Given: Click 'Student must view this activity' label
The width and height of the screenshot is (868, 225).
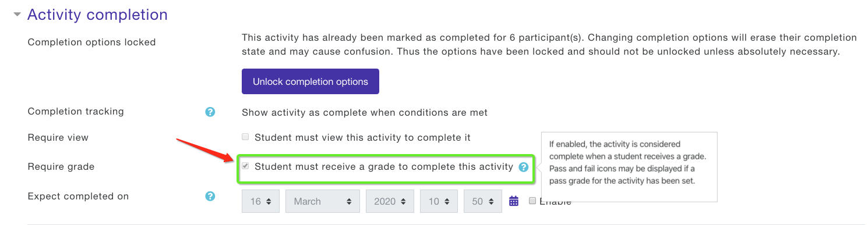Looking at the screenshot, I should click(362, 138).
